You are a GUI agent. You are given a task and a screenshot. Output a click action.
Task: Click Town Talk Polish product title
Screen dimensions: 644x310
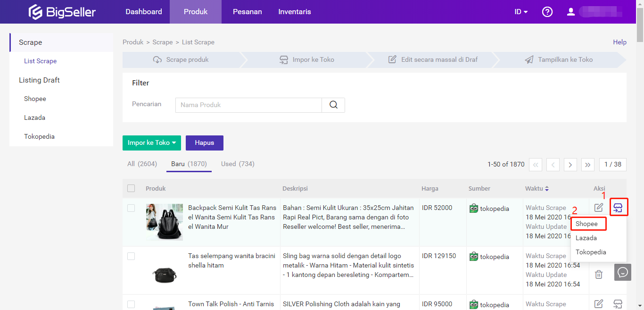pyautogui.click(x=232, y=304)
